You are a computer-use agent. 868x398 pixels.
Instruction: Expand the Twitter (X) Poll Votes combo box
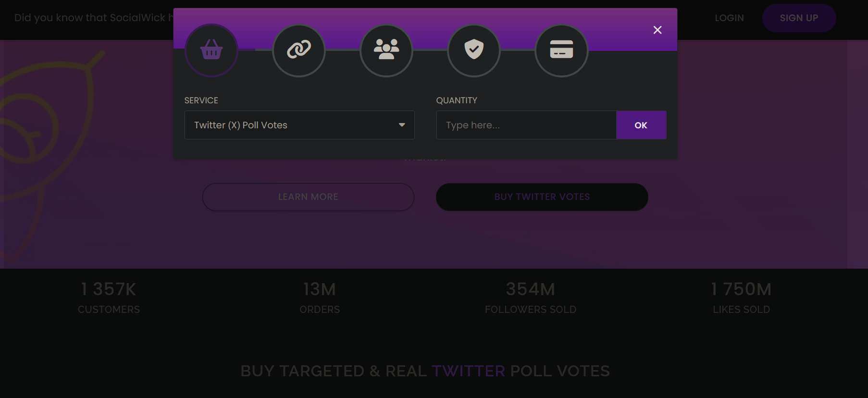point(299,125)
